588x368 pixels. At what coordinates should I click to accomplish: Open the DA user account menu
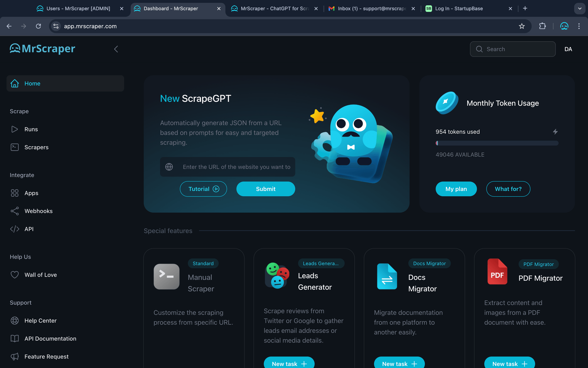[568, 49]
